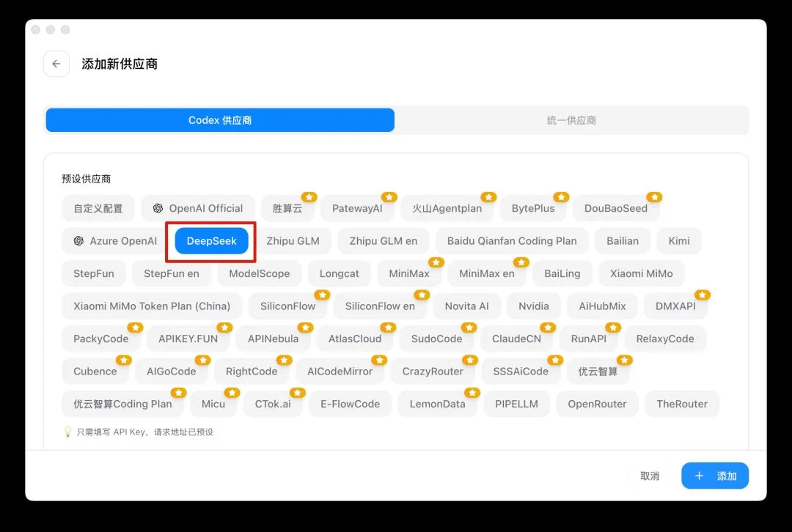Image resolution: width=792 pixels, height=532 pixels.
Task: Select Nvidia provider
Action: pos(533,306)
